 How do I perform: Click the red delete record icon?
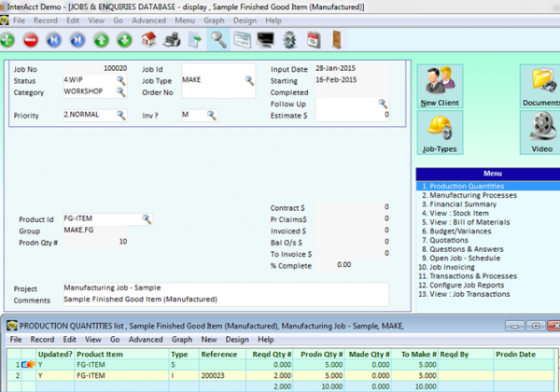(31, 39)
